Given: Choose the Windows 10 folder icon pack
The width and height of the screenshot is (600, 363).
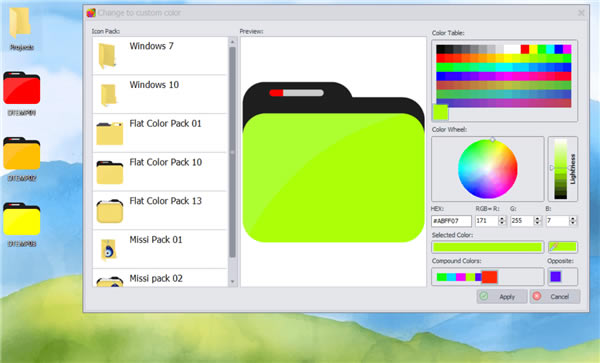Looking at the screenshot, I should (160, 94).
